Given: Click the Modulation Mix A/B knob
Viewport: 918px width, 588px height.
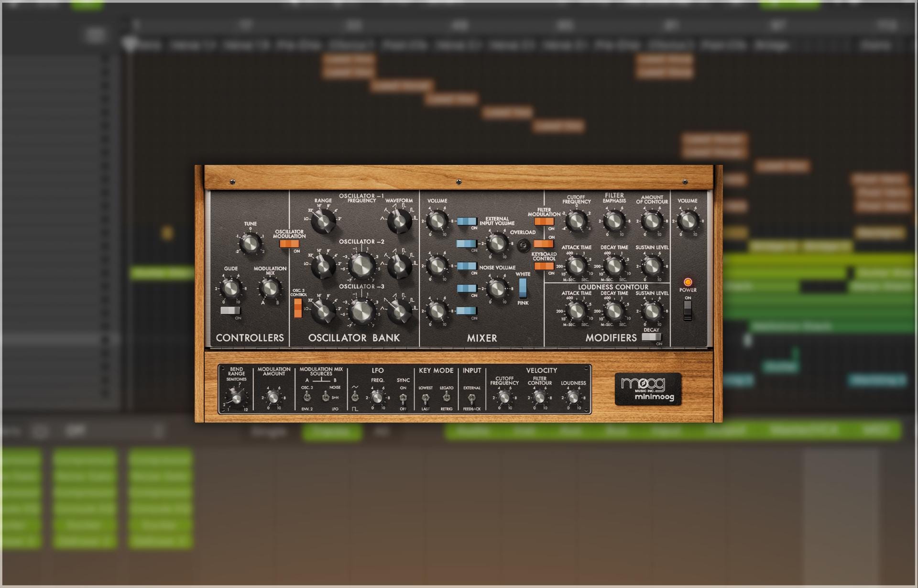Looking at the screenshot, I should pyautogui.click(x=270, y=288).
